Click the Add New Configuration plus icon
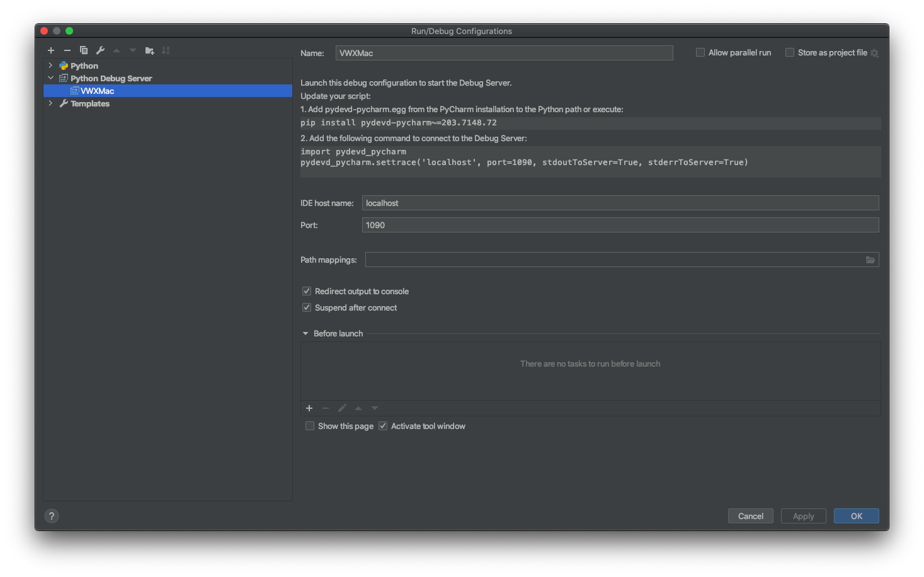 click(x=51, y=50)
